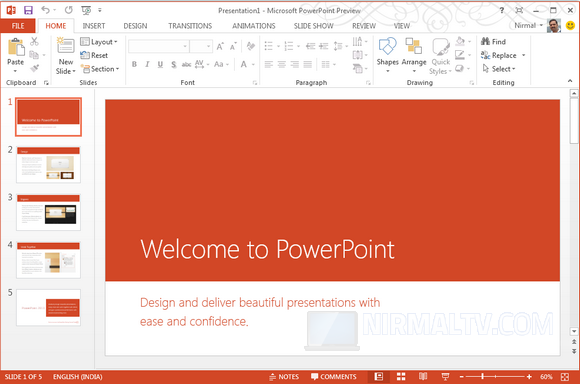
Task: Click the Welcome to PowerPoint title
Action: pos(267,249)
